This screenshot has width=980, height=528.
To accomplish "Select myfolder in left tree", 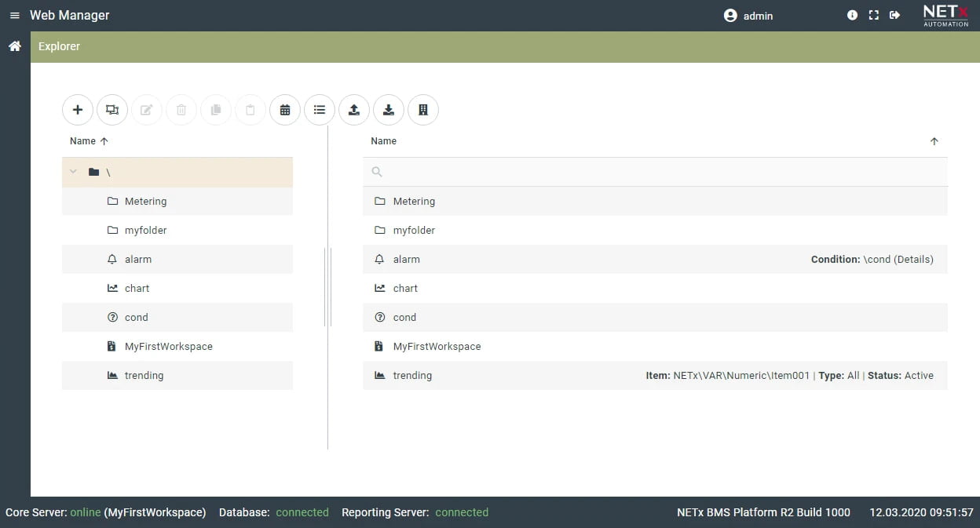I will pos(177,230).
